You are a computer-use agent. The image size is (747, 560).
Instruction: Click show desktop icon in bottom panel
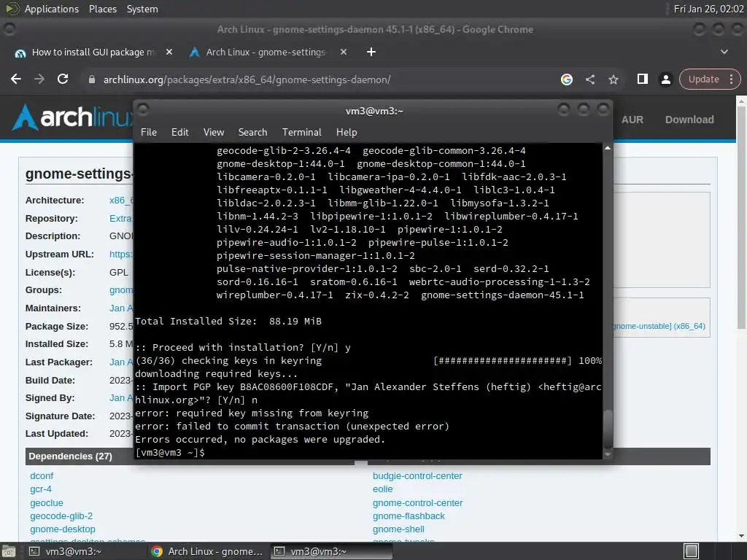(8, 551)
